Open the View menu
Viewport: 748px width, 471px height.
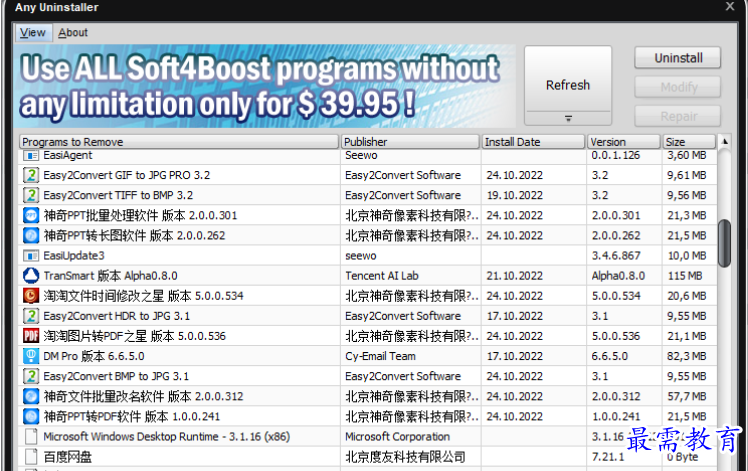coord(32,32)
